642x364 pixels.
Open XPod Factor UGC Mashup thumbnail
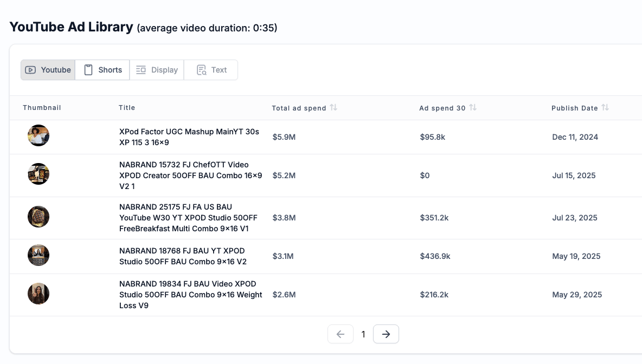click(38, 135)
